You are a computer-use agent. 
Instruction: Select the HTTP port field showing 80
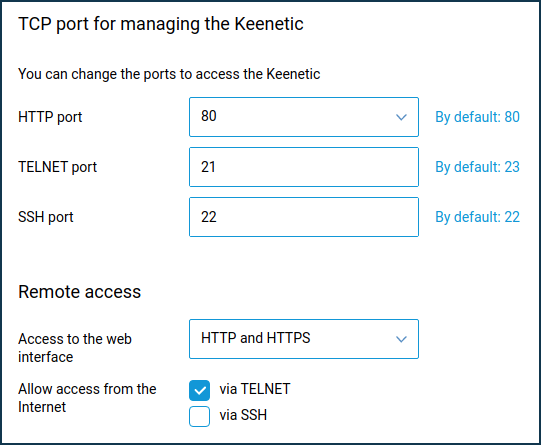[x=304, y=117]
